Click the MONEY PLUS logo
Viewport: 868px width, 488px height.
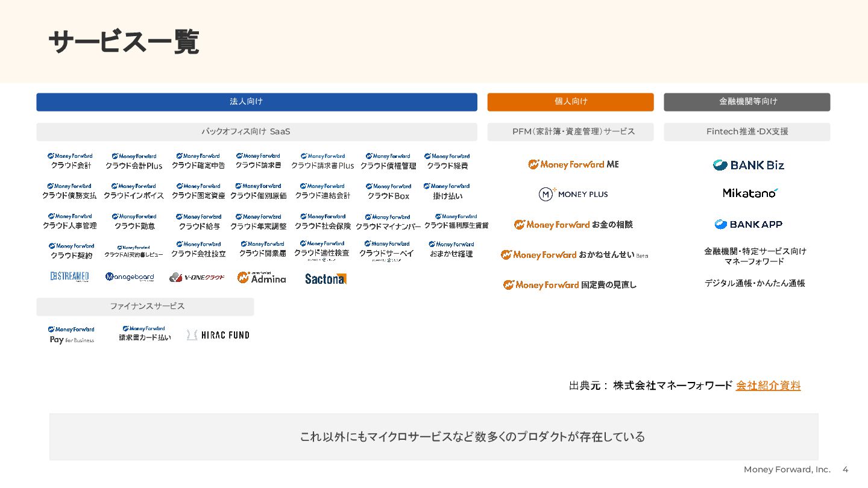point(573,194)
